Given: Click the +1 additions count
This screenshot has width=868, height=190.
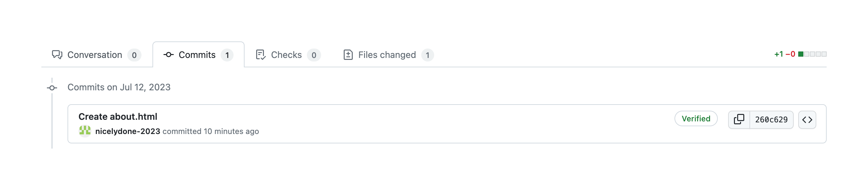Looking at the screenshot, I should [779, 54].
